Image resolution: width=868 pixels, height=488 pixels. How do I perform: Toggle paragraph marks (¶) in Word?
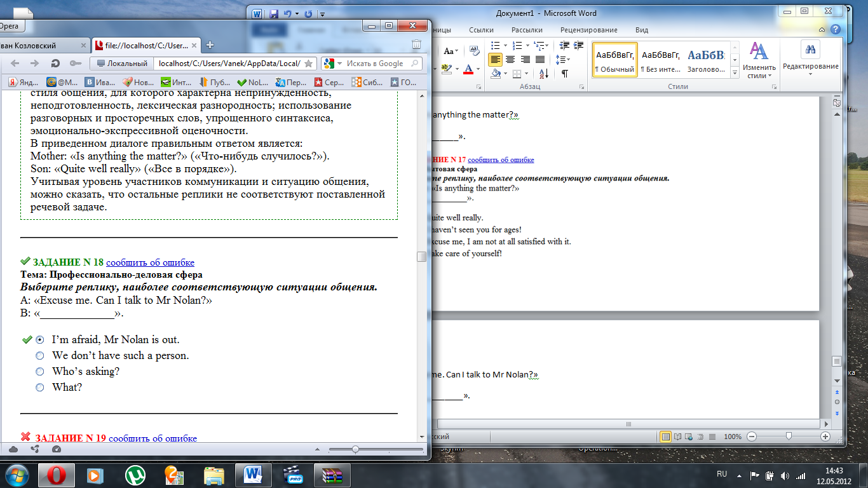(564, 74)
